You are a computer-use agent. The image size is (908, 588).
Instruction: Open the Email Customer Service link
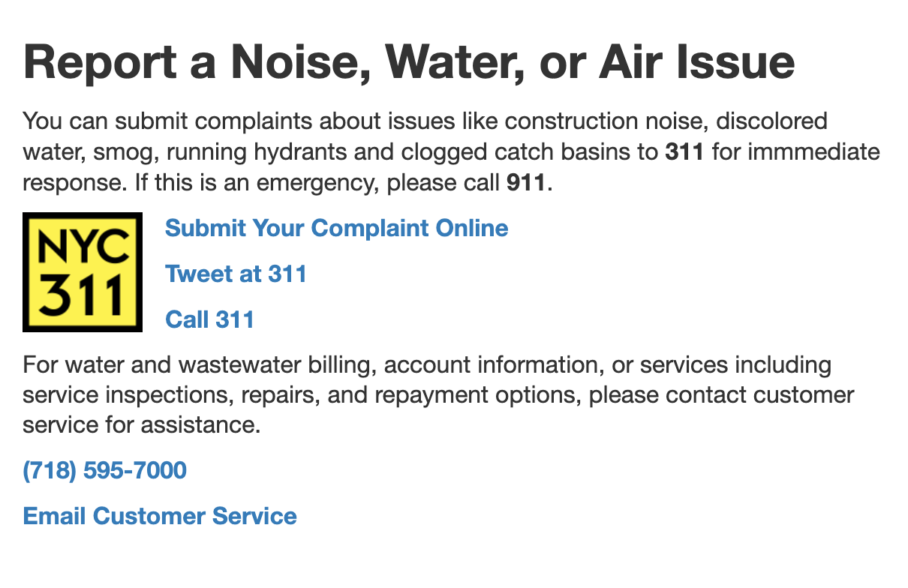(x=160, y=516)
